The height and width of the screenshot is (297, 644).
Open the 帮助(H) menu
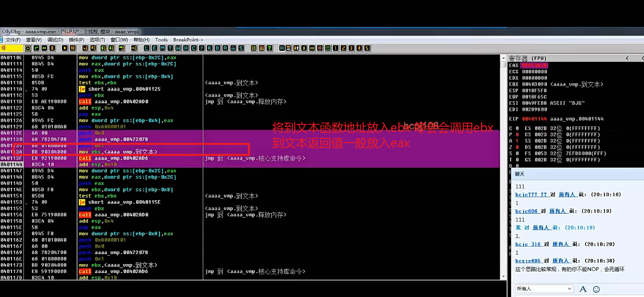click(141, 40)
